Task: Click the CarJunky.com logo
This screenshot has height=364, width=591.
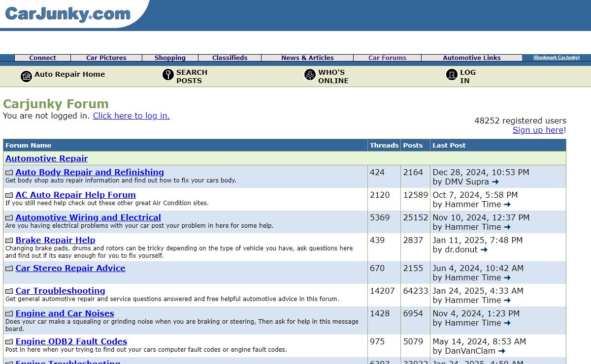Action: [x=67, y=13]
